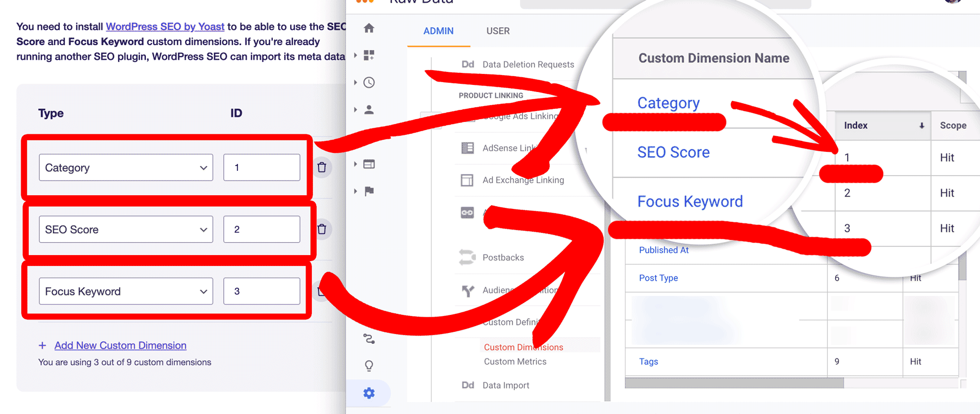This screenshot has width=980, height=414.
Task: Open the Focus Keyword type dropdown
Action: coord(126,292)
